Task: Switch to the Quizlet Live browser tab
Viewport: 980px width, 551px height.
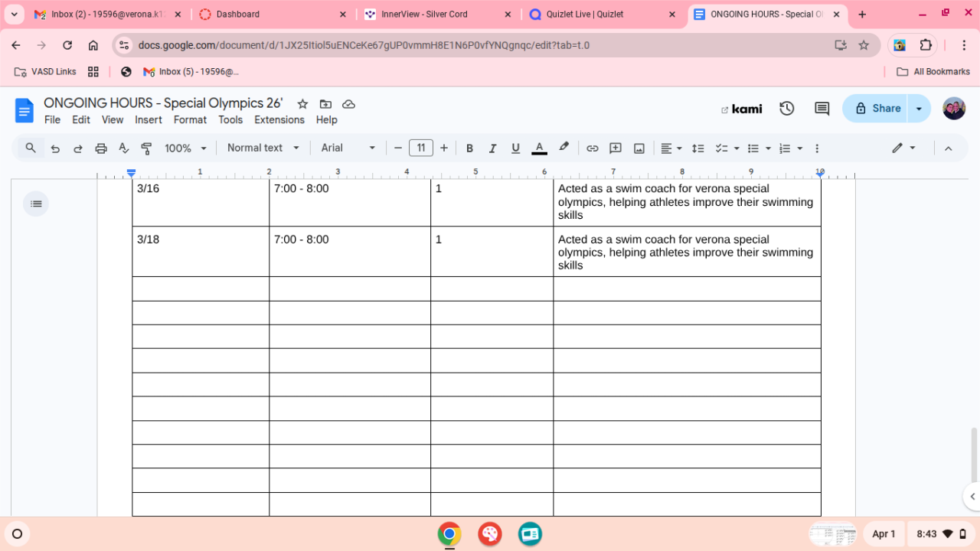Action: pos(603,15)
